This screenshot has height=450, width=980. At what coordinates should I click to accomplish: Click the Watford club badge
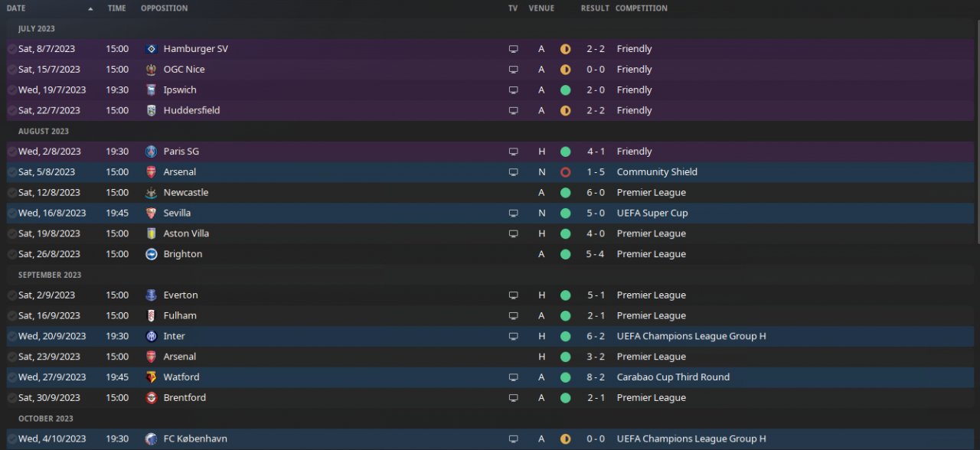tap(152, 377)
